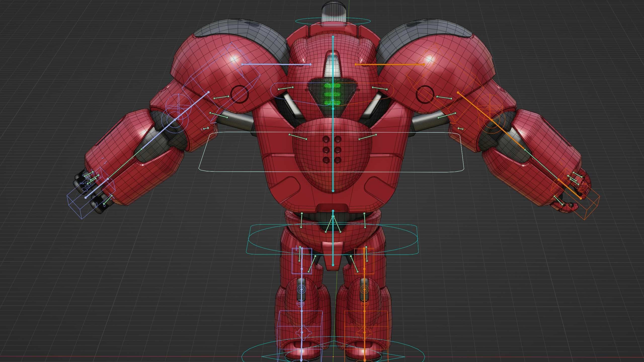Viewport: 644px width, 362px height.
Task: Select the white rounded chest control outline
Action: 331,152
